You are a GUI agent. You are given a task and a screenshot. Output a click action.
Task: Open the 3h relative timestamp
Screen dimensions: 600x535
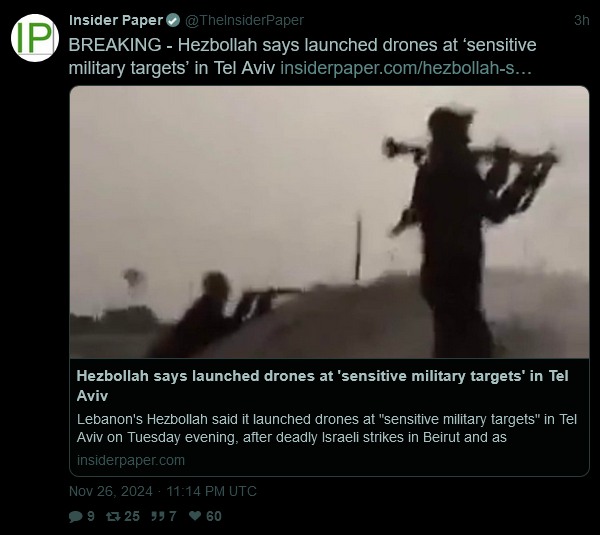coord(581,20)
